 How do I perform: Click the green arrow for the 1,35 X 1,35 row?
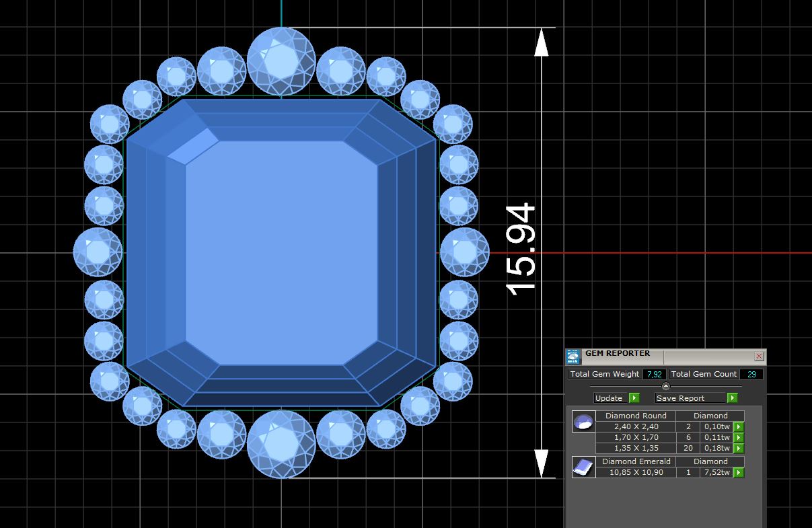click(738, 448)
